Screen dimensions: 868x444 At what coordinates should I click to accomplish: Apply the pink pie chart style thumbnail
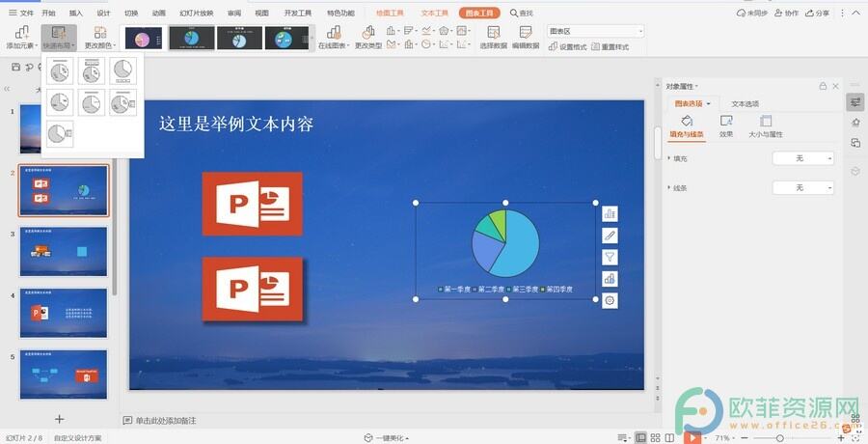click(x=144, y=39)
